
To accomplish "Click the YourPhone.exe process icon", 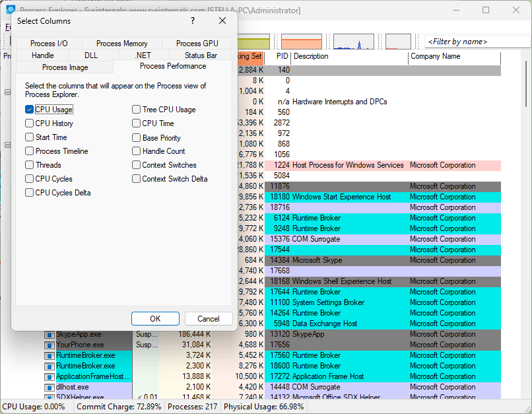I will 49,345.
